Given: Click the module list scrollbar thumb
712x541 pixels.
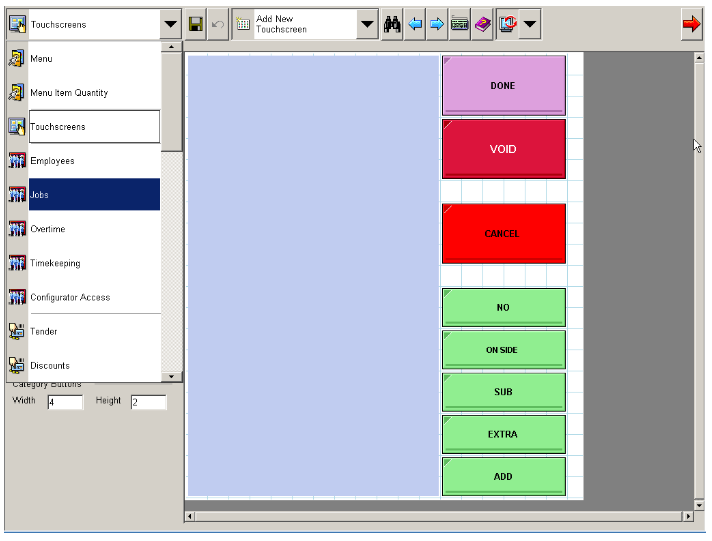Looking at the screenshot, I should (x=171, y=102).
